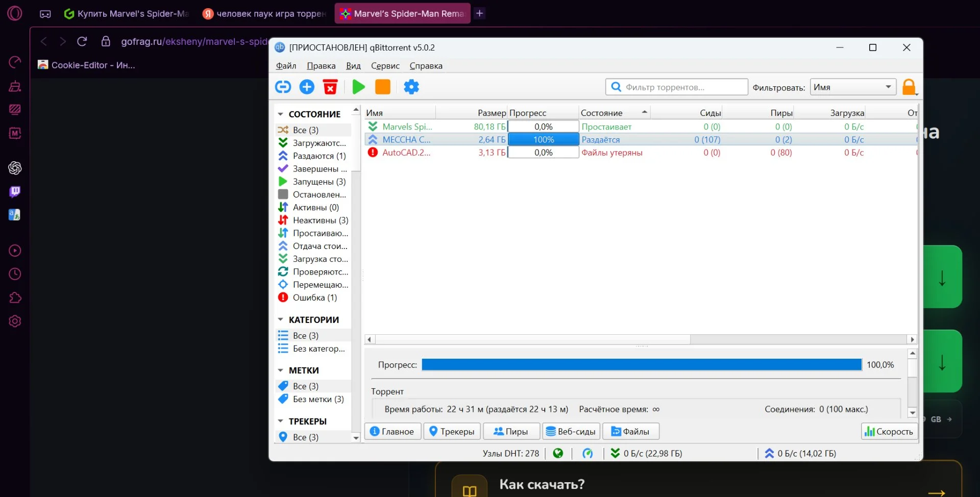This screenshot has width=980, height=497.
Task: Open Extensions puzzle icon in Opera sidebar
Action: click(15, 297)
